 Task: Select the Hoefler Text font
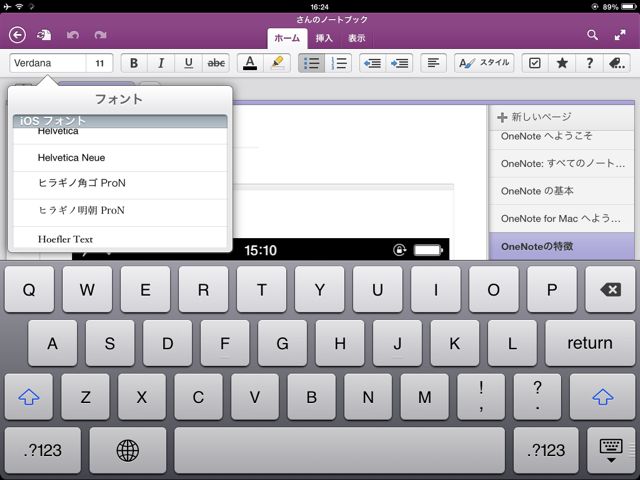(120, 238)
